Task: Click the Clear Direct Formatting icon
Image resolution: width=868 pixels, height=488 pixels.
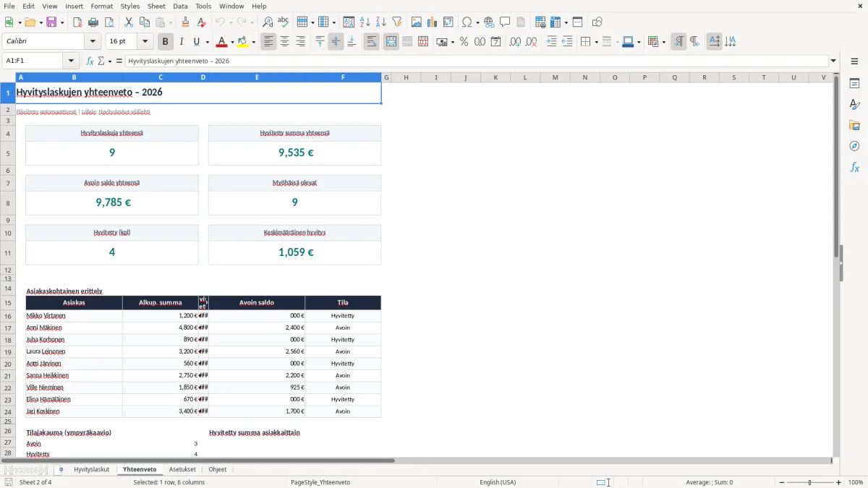Action: [202, 22]
